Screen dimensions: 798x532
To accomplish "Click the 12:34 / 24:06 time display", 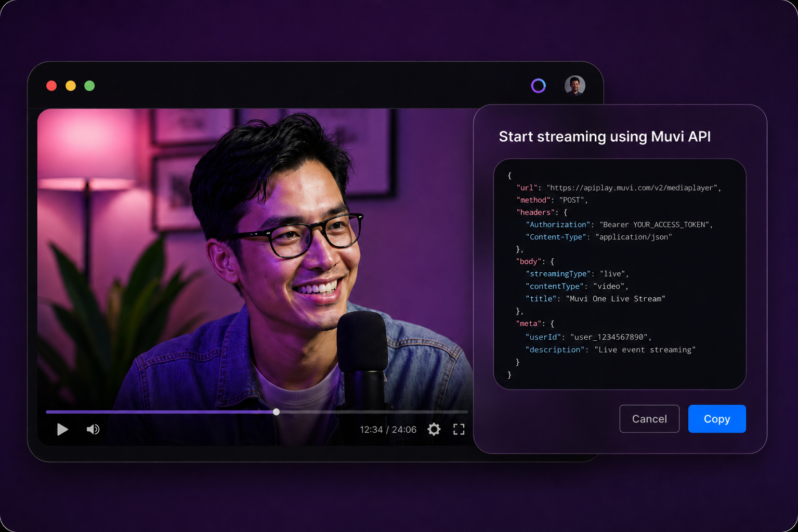I will pos(388,430).
